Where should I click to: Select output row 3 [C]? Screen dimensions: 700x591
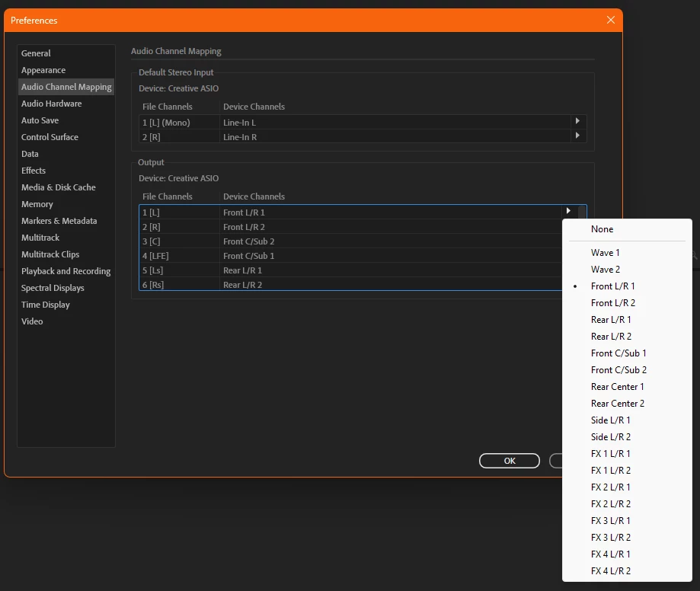click(x=350, y=241)
